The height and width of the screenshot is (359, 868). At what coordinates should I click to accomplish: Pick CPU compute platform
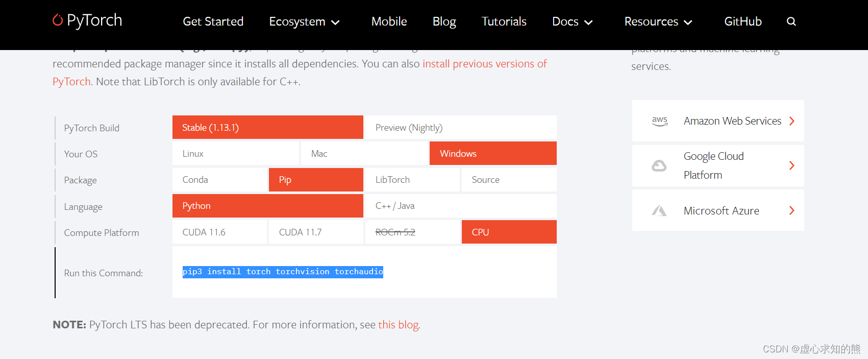[x=509, y=232]
